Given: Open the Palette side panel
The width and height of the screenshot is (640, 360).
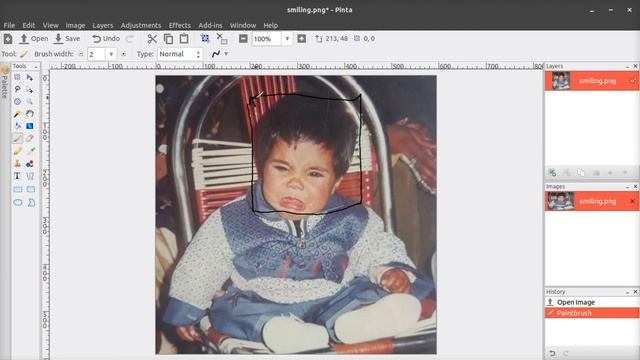Looking at the screenshot, I should pos(5,82).
